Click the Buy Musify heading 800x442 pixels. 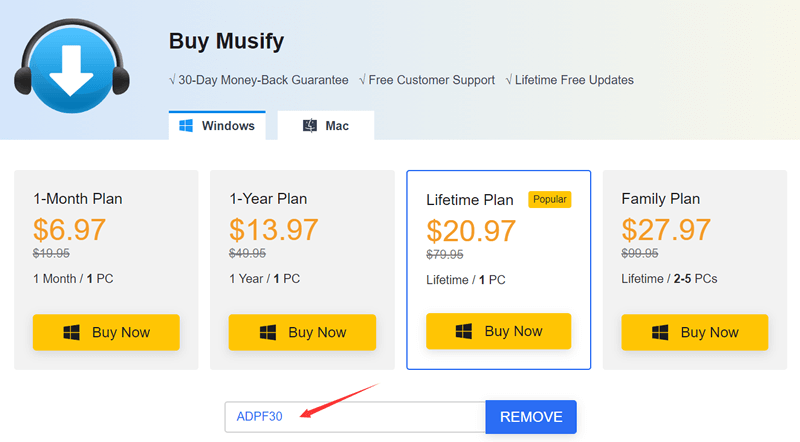226,41
